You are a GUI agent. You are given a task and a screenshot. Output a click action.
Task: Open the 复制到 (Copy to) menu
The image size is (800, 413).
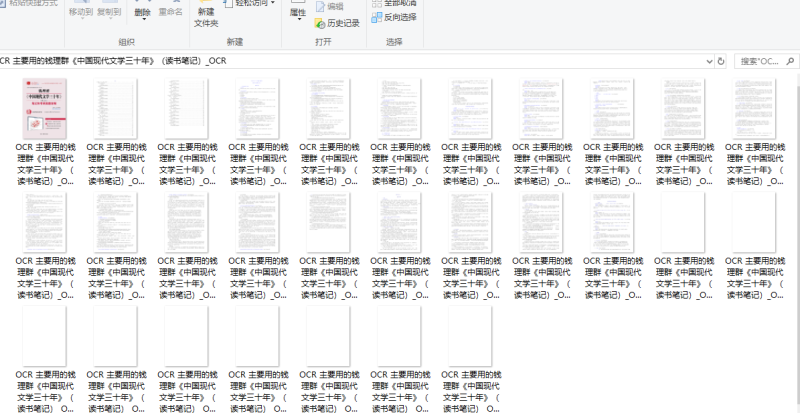[x=109, y=12]
